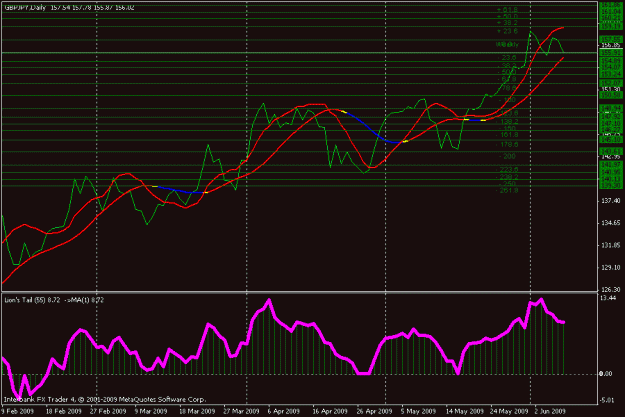Click the 137.40 price scale value

pyautogui.click(x=610, y=201)
